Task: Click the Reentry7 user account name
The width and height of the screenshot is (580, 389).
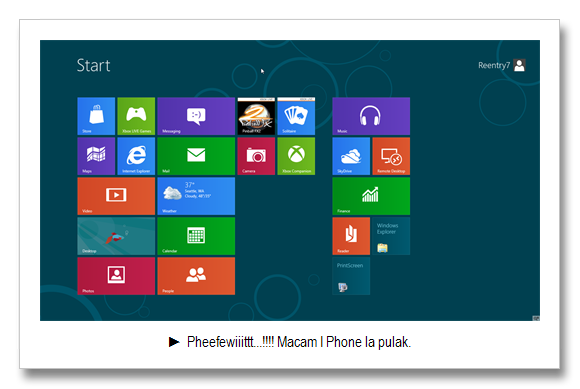Action: [494, 65]
